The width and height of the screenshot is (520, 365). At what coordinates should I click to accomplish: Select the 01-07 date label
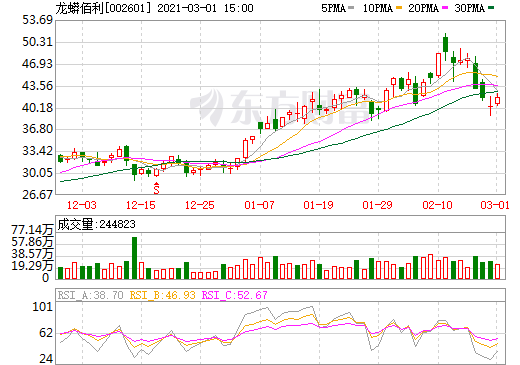point(259,205)
